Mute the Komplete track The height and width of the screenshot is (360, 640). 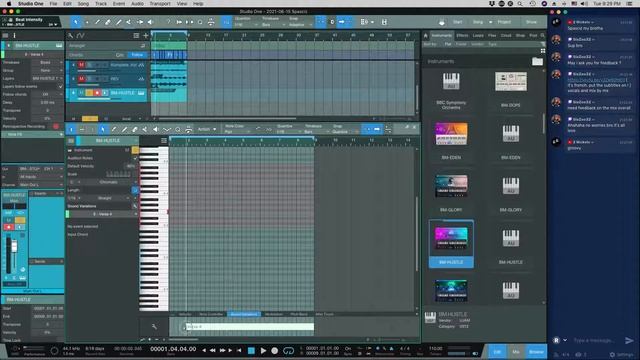(x=81, y=65)
